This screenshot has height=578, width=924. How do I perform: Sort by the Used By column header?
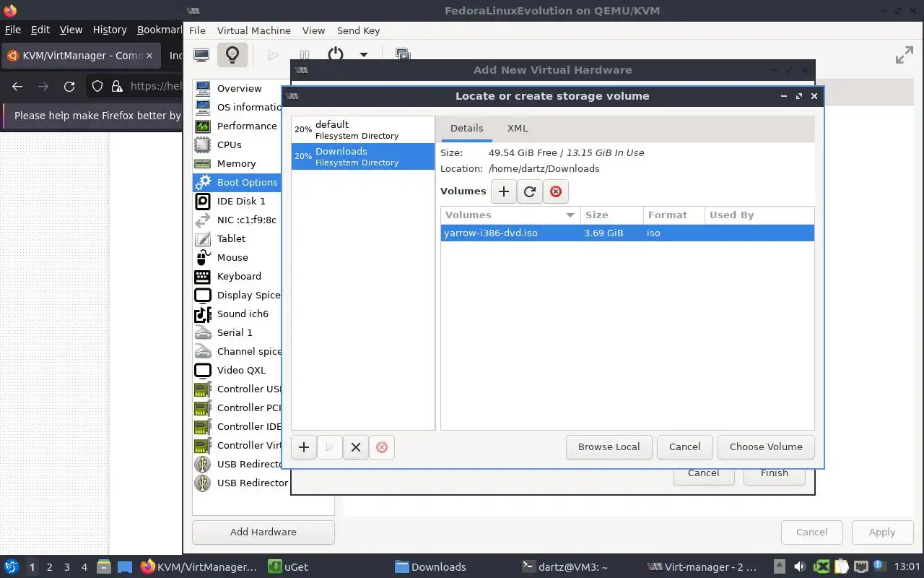point(759,215)
